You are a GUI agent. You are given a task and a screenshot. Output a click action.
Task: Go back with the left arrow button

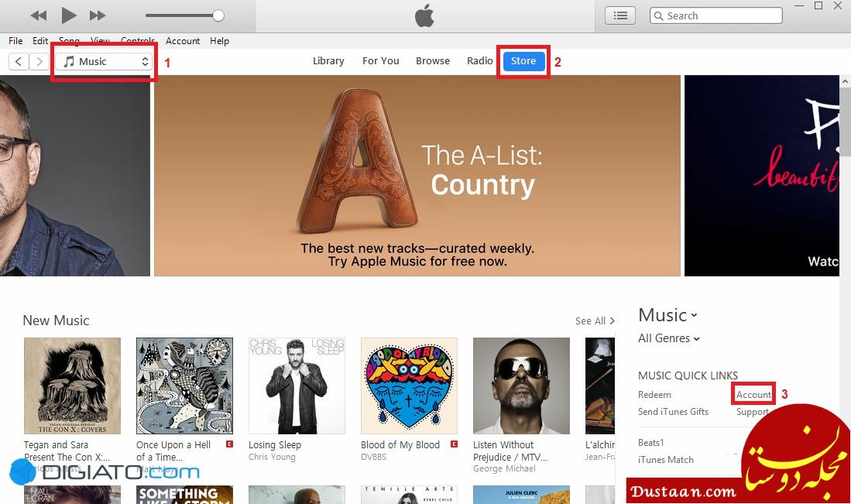tap(19, 61)
